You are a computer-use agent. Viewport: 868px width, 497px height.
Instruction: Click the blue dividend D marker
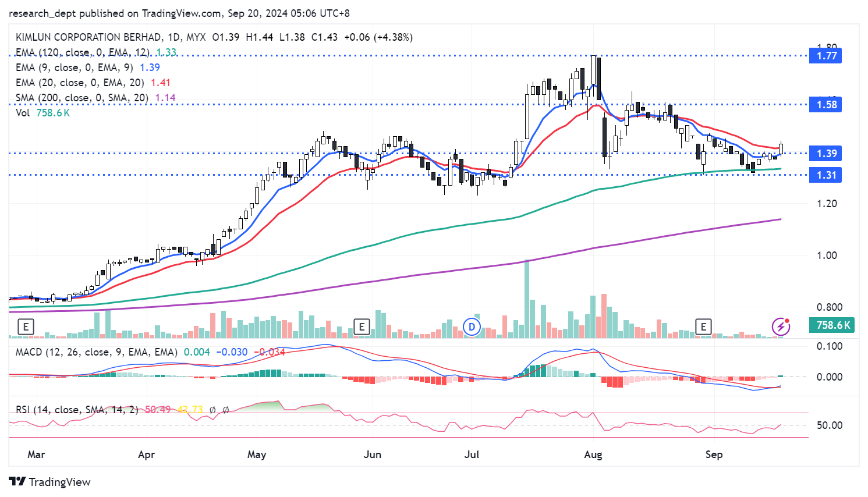tap(472, 327)
